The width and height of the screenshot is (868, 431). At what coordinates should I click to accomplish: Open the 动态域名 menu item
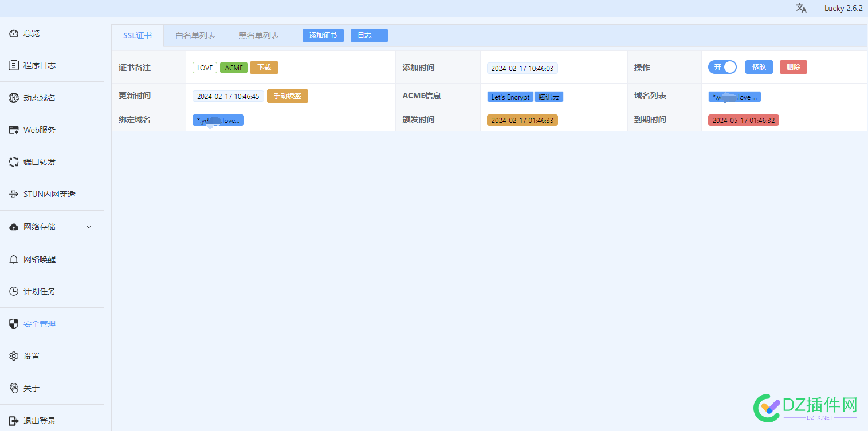coord(52,98)
